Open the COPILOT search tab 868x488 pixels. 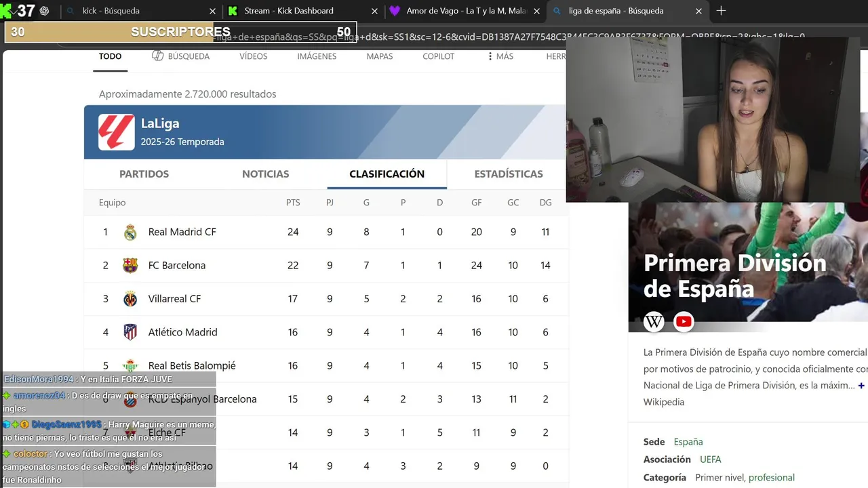tap(439, 56)
